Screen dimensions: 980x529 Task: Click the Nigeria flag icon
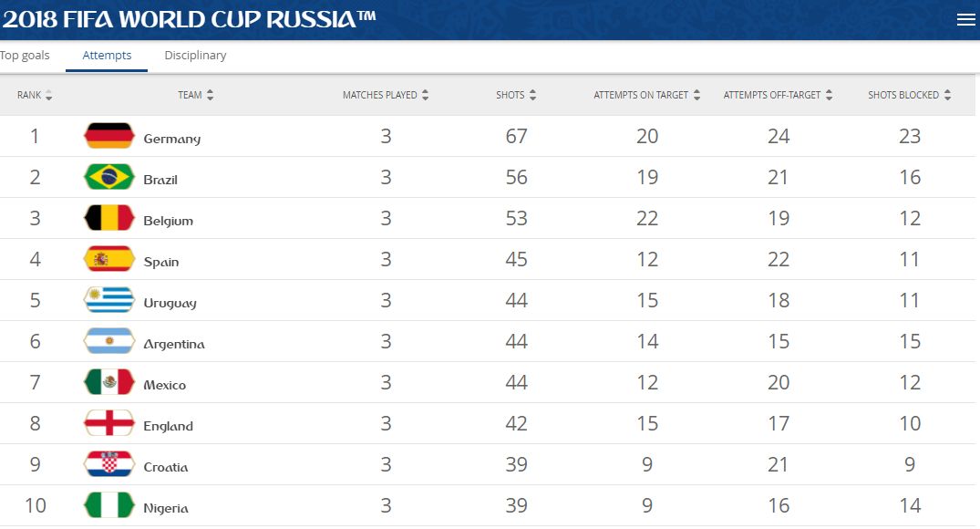click(108, 506)
